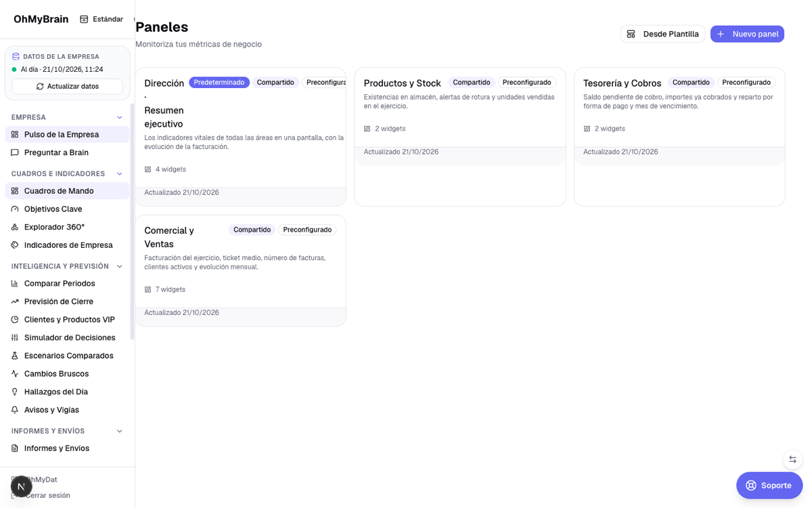The image size is (812, 508).
Task: Select the Cambios Bruscos pulse icon
Action: (x=15, y=374)
